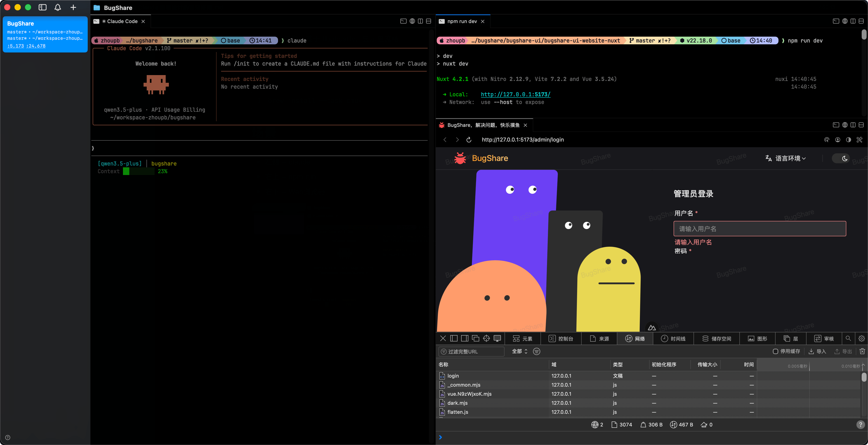This screenshot has height=445, width=868.
Task: Click the sidebar toggle icon in title bar
Action: coord(42,7)
